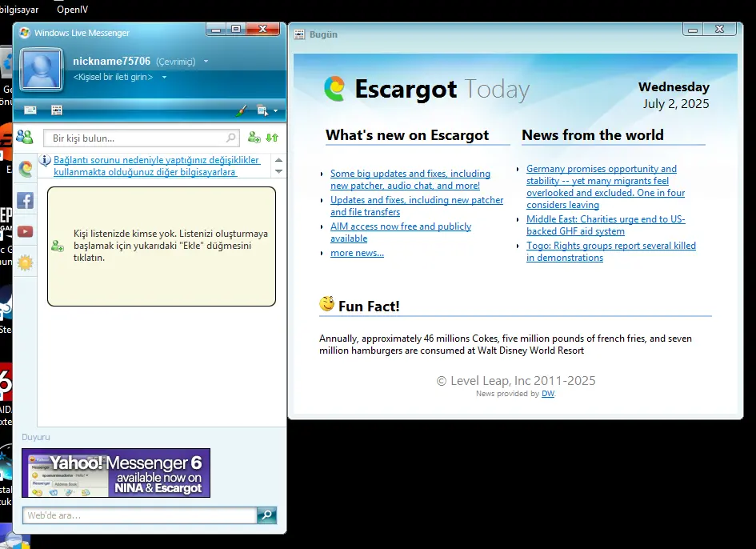This screenshot has width=756, height=549.
Task: Open 'AIM access now free' link
Action: pos(401,233)
